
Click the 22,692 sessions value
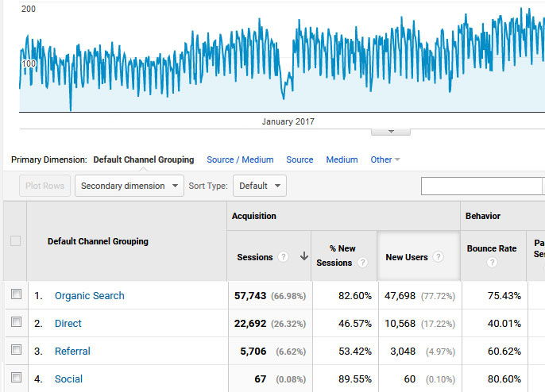click(250, 324)
